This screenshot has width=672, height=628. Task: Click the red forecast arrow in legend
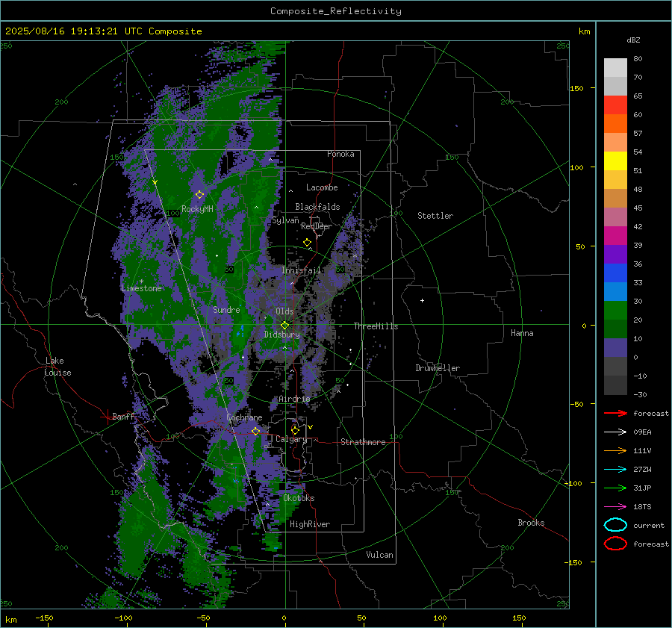[x=615, y=413]
